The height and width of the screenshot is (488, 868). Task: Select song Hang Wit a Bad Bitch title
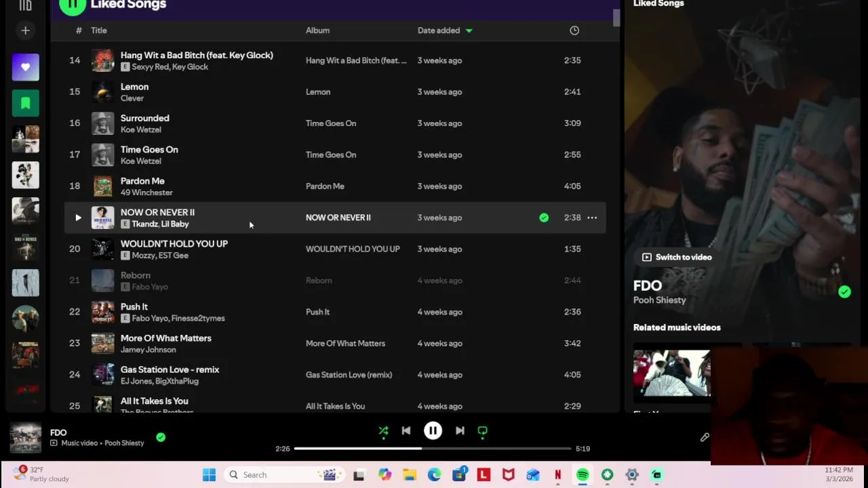click(197, 55)
